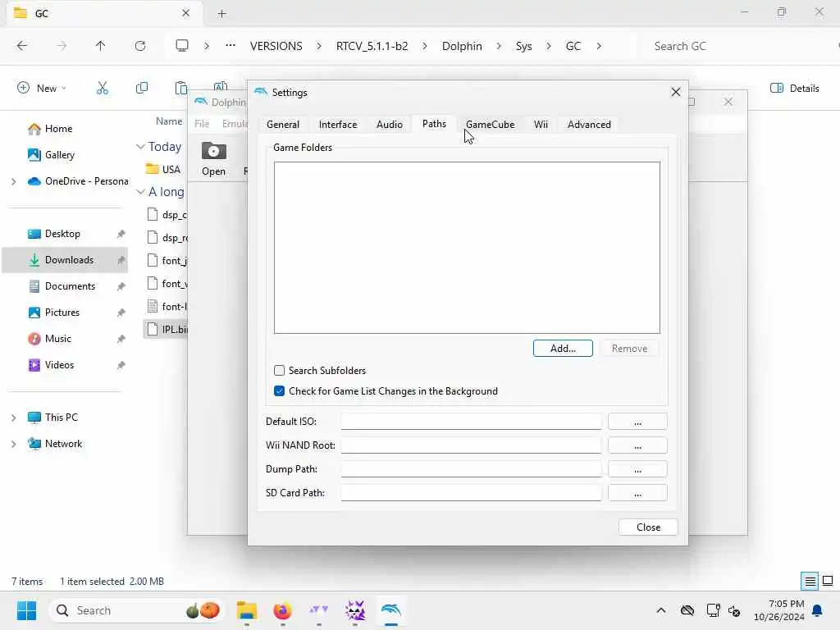
Task: Click the Game Folders list area
Action: click(467, 248)
